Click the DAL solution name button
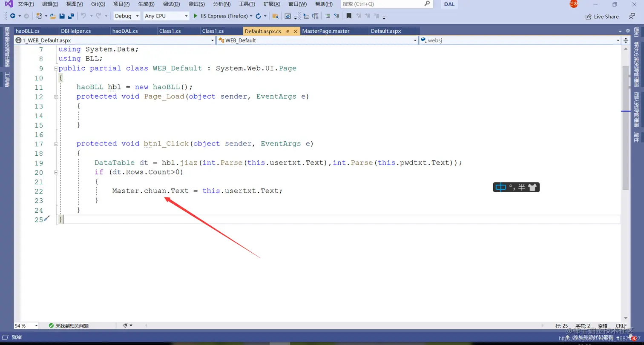Viewport: 644px width, 345px height. tap(449, 4)
